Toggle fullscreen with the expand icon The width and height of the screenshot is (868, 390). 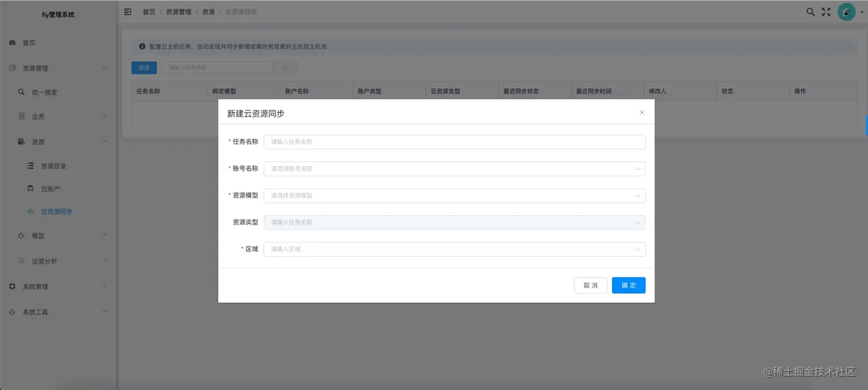tap(826, 11)
